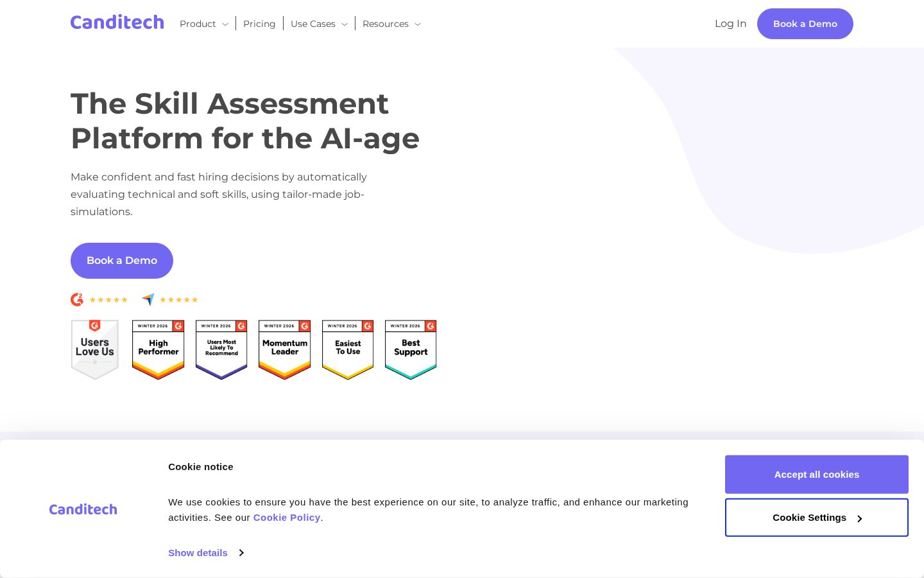Click Book a Demo in header
This screenshot has height=578, width=924.
(805, 24)
